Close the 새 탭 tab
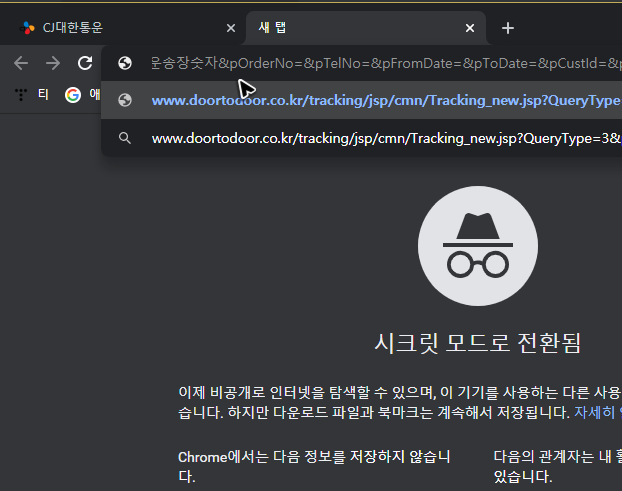This screenshot has height=491, width=622. click(470, 28)
